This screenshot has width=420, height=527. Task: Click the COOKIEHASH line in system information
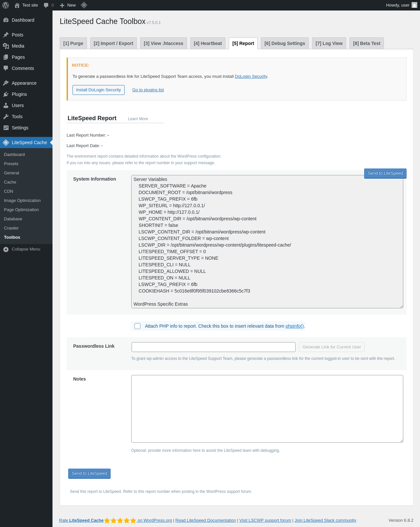tap(194, 291)
